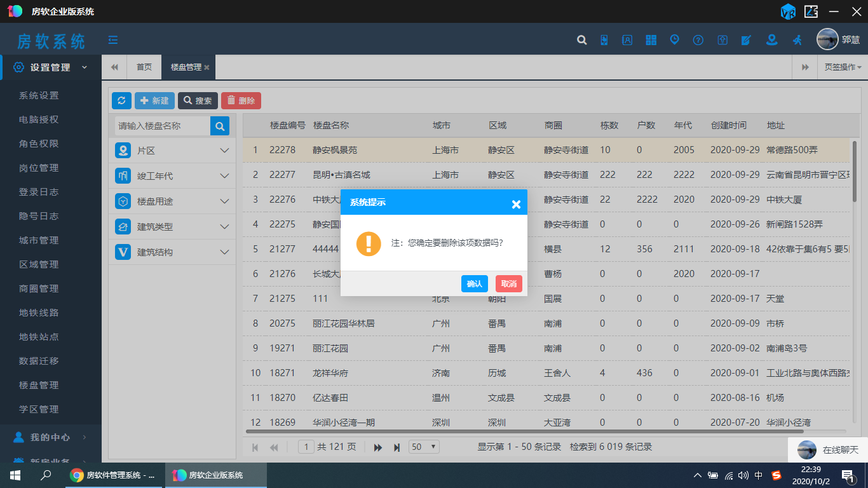
Task: Click the running man icon
Action: (797, 40)
